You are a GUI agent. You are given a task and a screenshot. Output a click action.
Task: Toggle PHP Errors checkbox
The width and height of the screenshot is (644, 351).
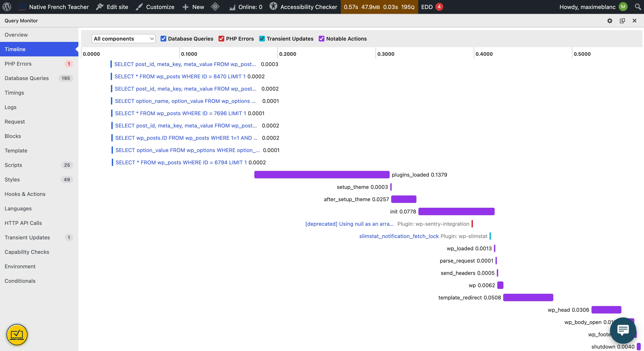tap(221, 38)
